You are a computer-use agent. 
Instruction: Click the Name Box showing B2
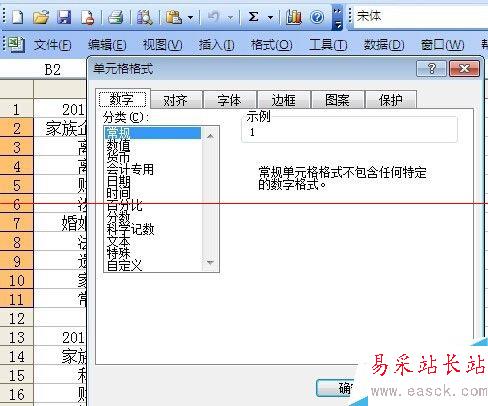coord(43,69)
